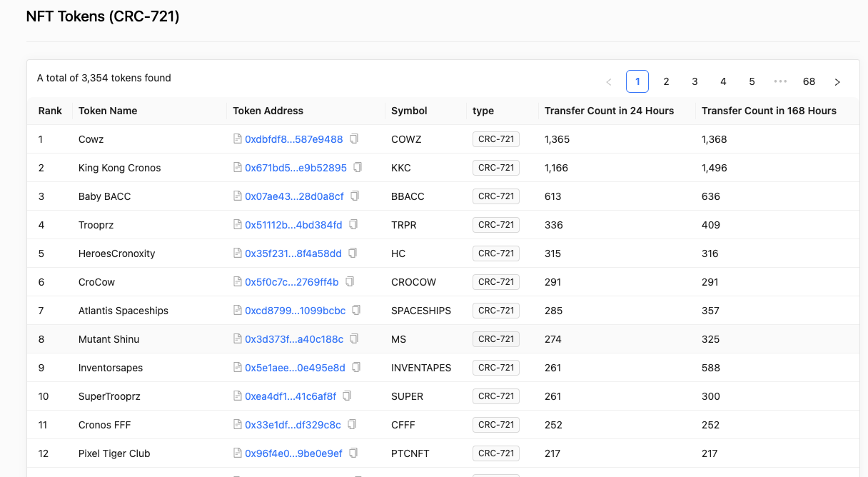Viewport: 868px width, 477px height.
Task: Copy the Atlantis Spaceships address
Action: (x=356, y=311)
